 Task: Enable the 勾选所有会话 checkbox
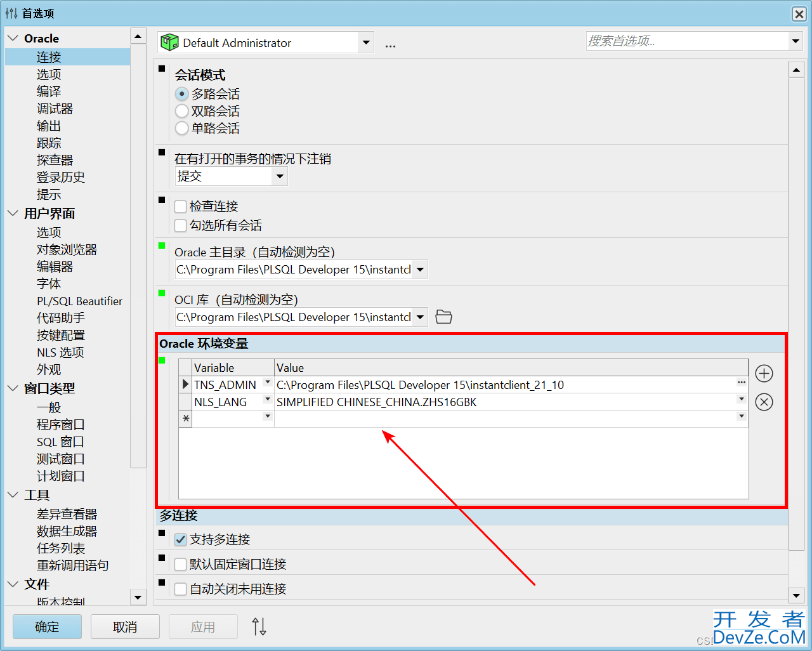click(181, 225)
